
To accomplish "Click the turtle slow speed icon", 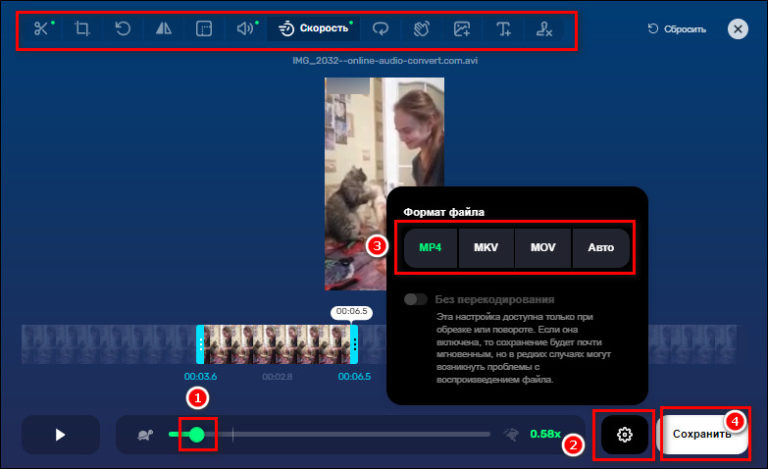I will [x=145, y=435].
